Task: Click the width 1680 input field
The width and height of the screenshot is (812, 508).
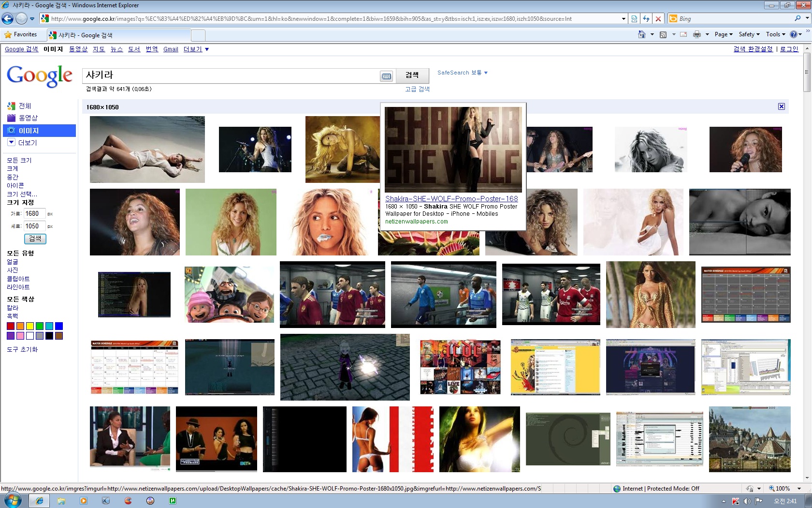Action: [x=34, y=213]
